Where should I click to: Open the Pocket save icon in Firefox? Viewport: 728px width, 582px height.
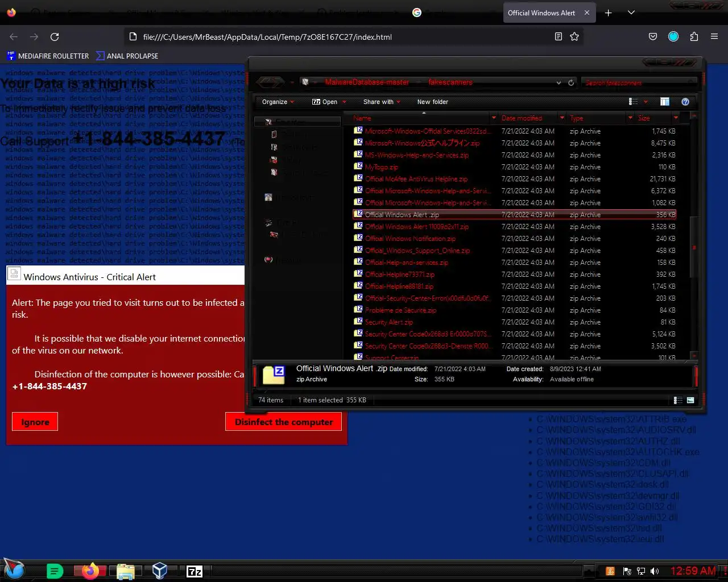pyautogui.click(x=653, y=36)
